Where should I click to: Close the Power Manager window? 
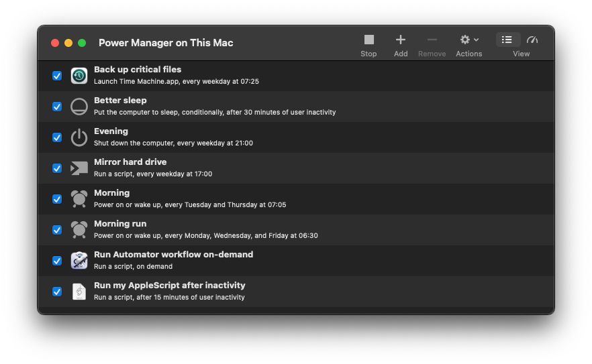click(55, 43)
